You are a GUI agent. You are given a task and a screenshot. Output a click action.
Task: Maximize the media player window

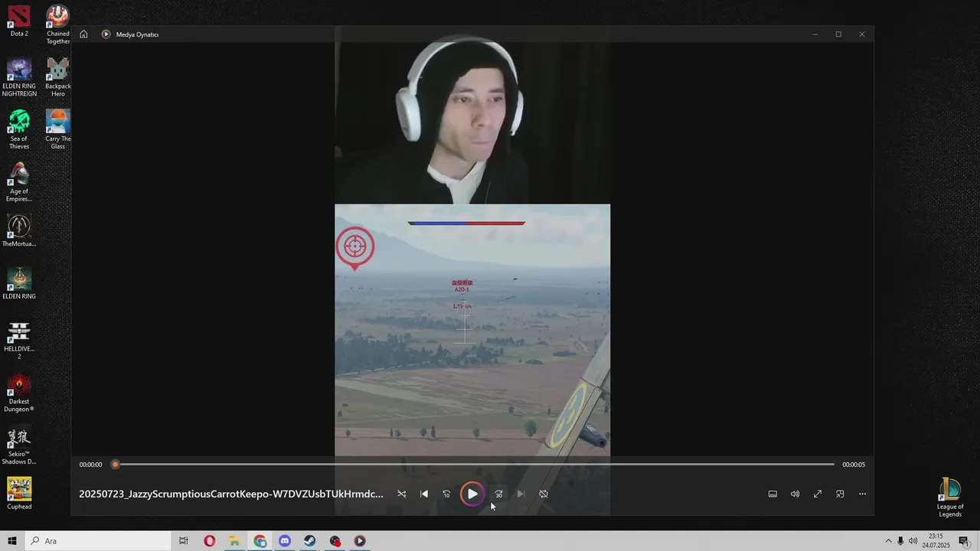point(838,34)
